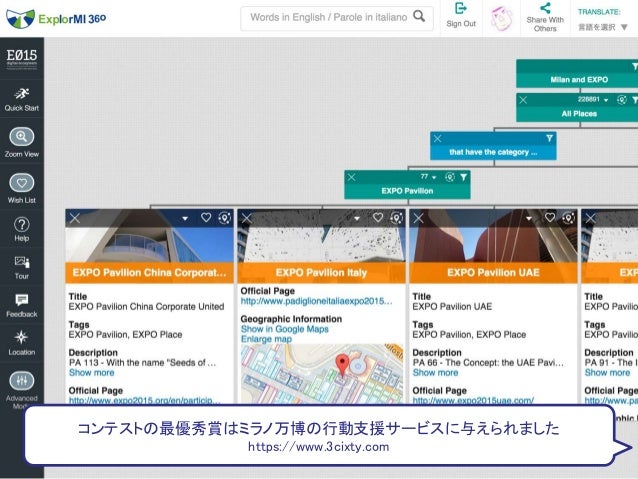Select the EXPO Pavilion node label
Image resolution: width=638 pixels, height=479 pixels.
[407, 191]
